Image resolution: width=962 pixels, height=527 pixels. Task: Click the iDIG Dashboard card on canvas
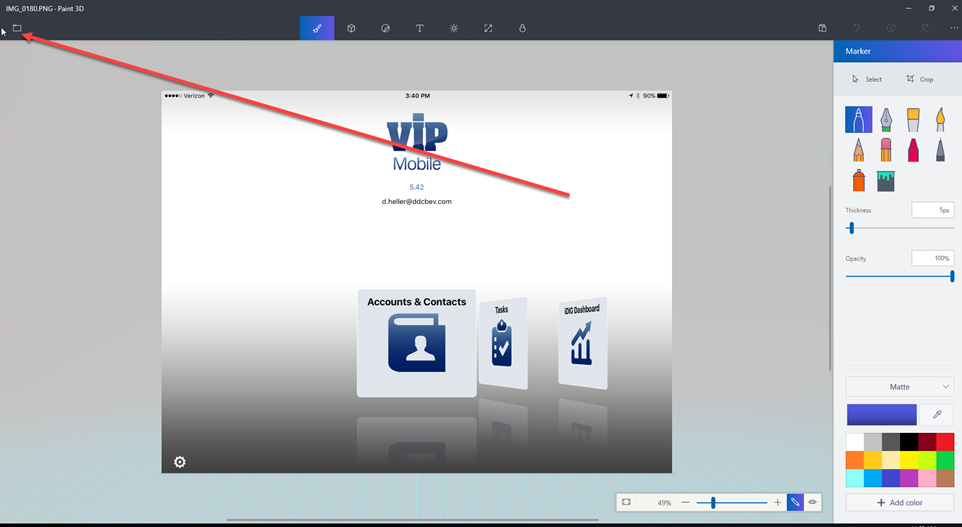coord(583,343)
